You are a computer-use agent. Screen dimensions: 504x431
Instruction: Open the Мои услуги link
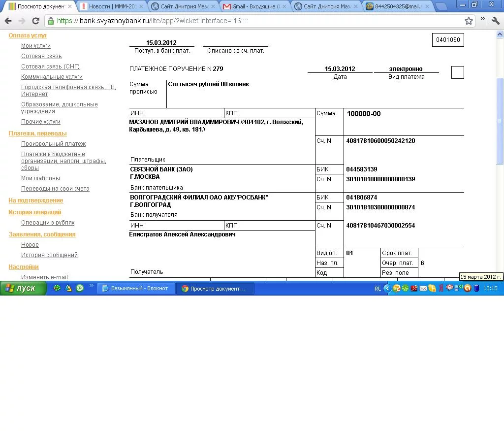pyautogui.click(x=35, y=46)
